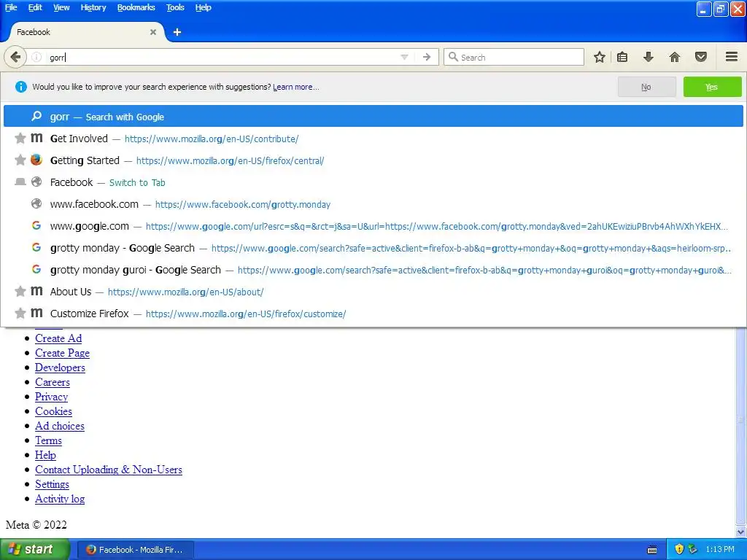Click Google icon beside www.google.com
747x560 pixels.
(x=36, y=225)
